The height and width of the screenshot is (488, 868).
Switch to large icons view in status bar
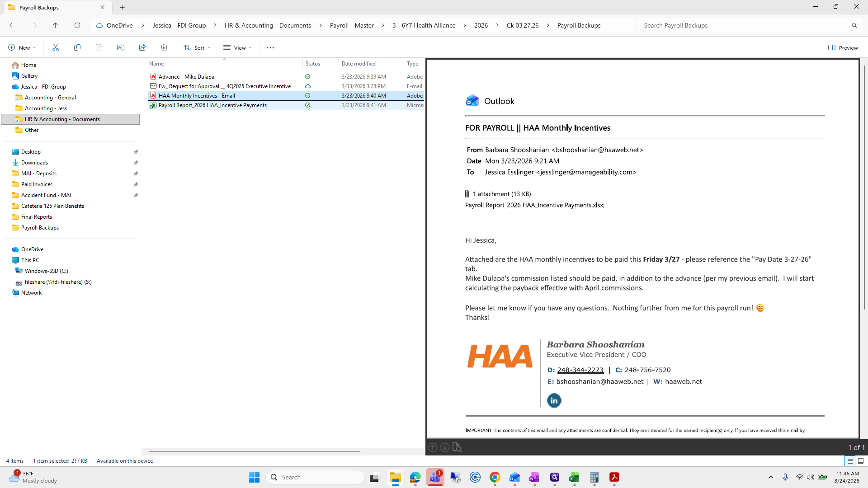point(860,461)
